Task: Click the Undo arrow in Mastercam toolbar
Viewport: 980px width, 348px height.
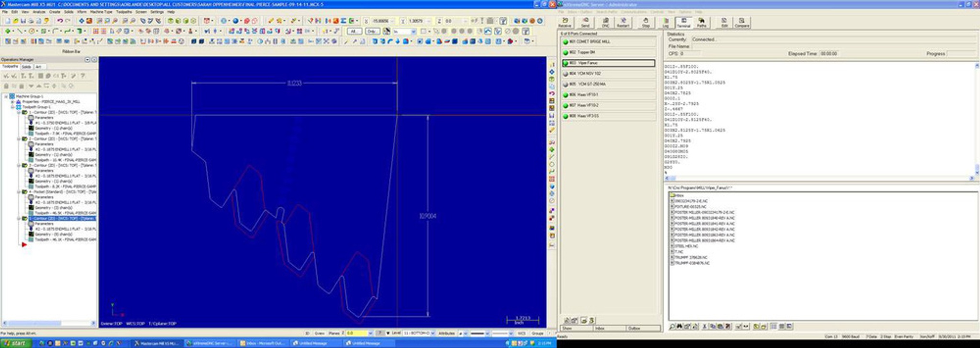Action: (60, 21)
